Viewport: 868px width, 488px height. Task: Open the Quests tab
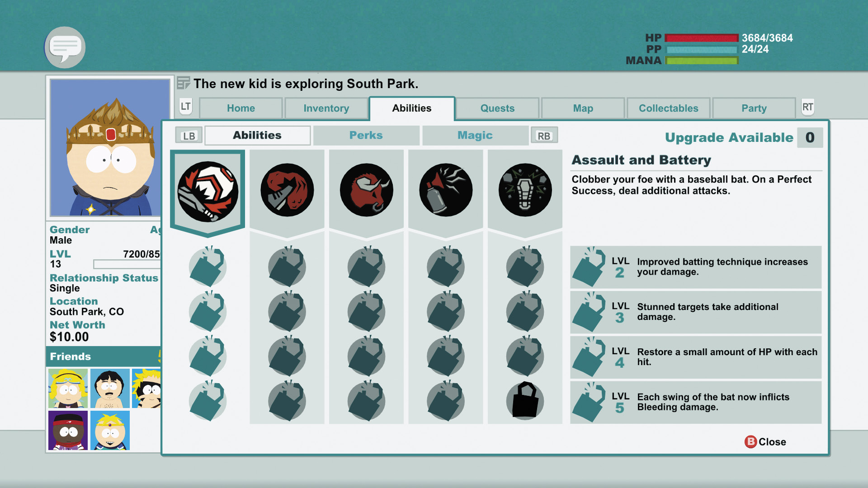[x=497, y=108]
